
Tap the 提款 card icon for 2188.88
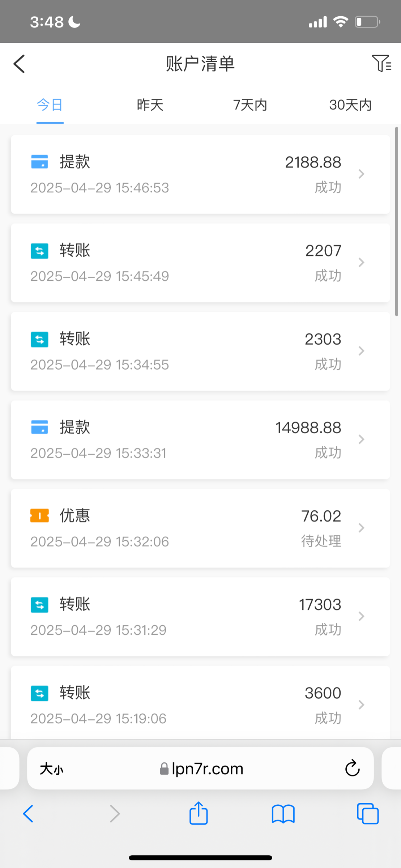coord(39,162)
